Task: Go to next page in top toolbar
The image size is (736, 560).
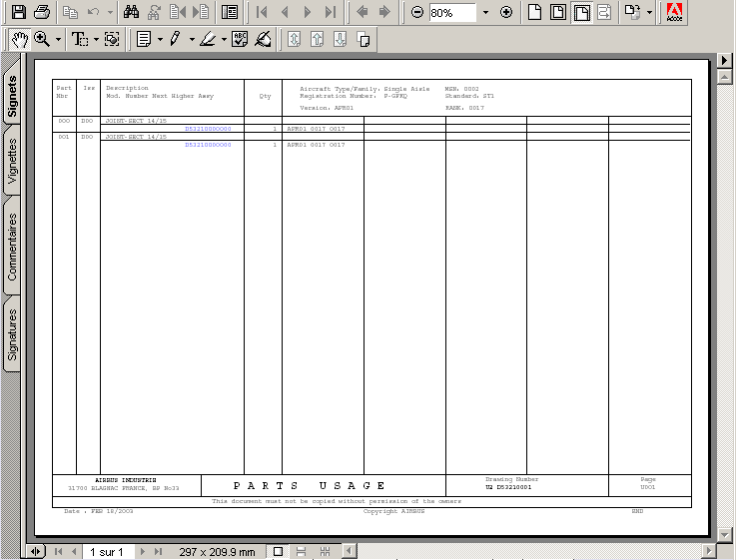Action: (308, 12)
